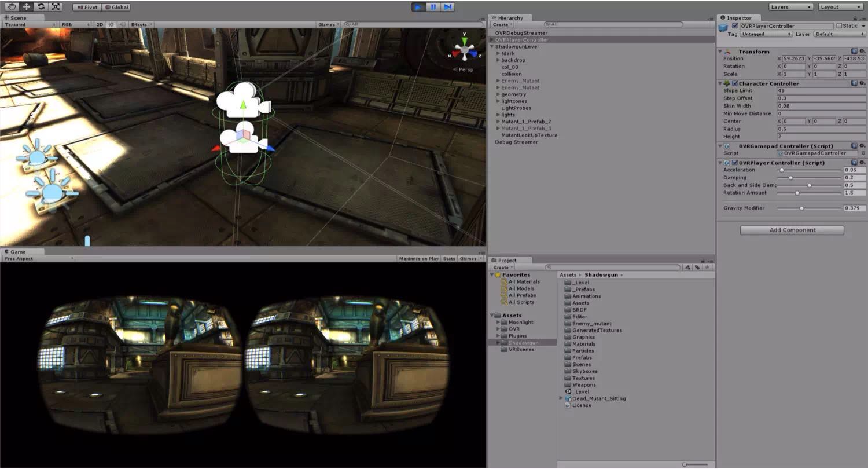Image resolution: width=868 pixels, height=469 pixels.
Task: Open the Tag Untagged dropdown
Action: pyautogui.click(x=766, y=34)
